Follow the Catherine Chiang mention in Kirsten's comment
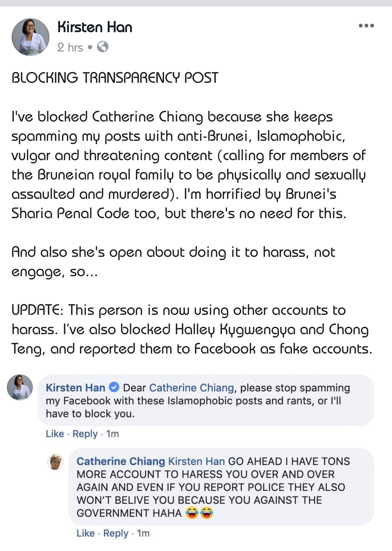This screenshot has width=392, height=551. click(x=192, y=388)
